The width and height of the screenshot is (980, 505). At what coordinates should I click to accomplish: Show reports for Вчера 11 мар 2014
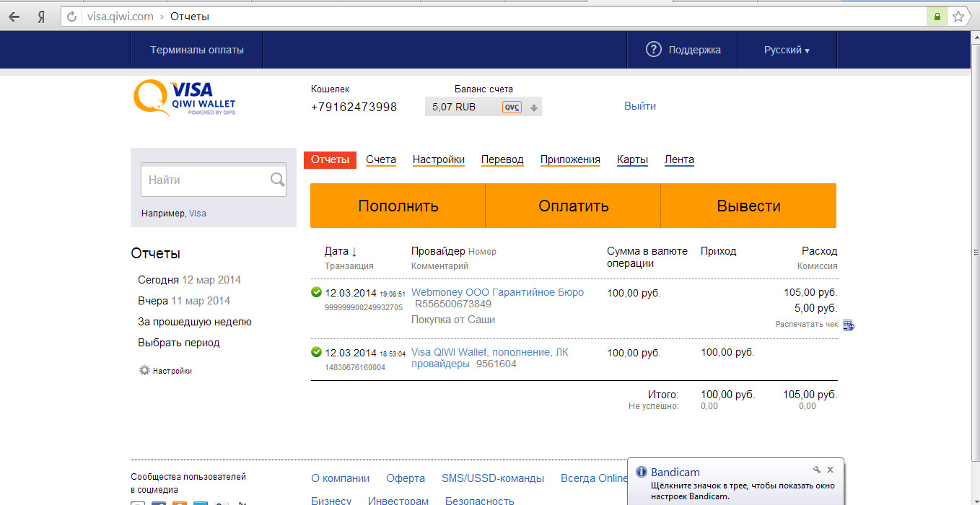pos(184,301)
